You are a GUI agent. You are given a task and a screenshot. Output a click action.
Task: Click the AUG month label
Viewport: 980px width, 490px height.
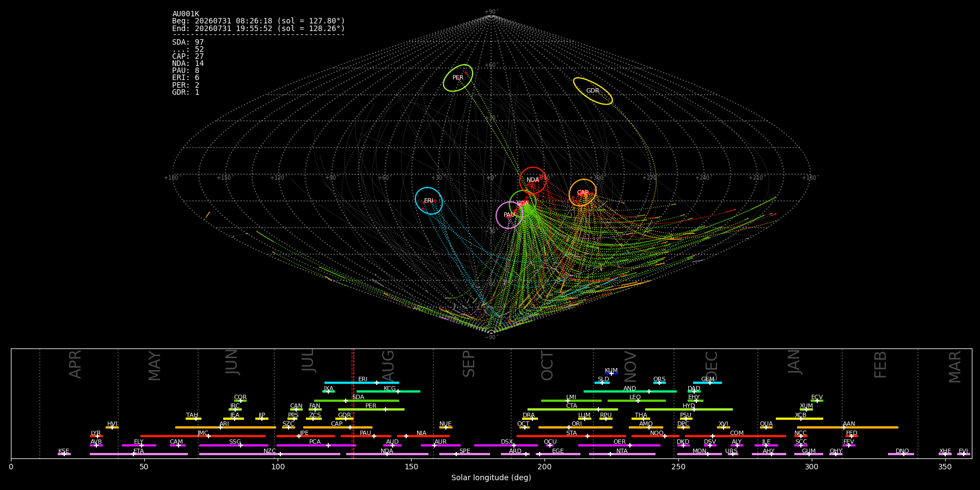click(x=388, y=365)
